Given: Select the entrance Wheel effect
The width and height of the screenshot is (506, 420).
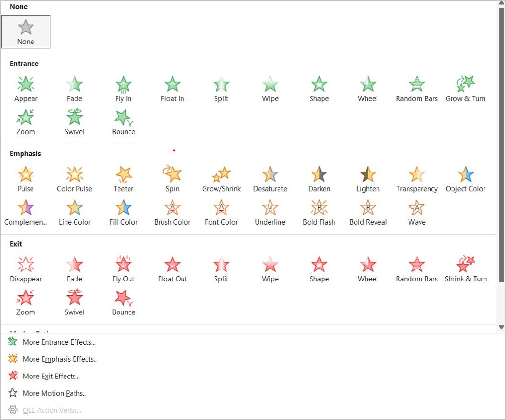Looking at the screenshot, I should pos(367,89).
